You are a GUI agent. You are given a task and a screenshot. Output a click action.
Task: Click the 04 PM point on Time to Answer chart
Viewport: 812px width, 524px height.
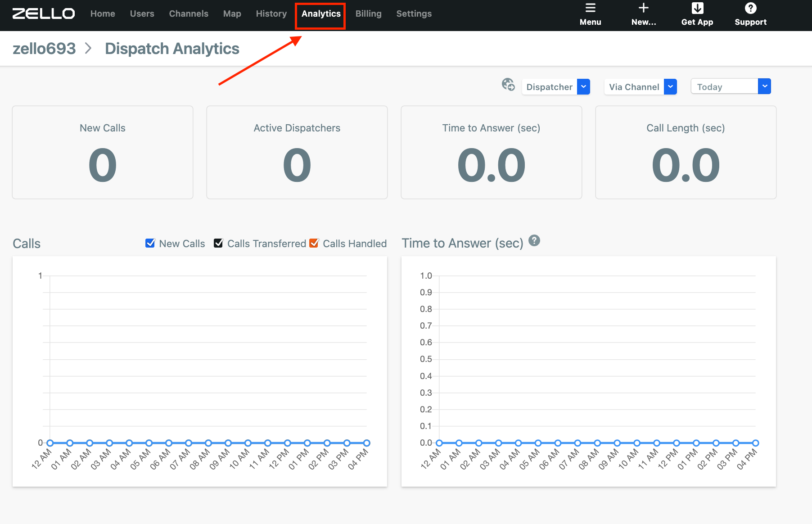pos(756,443)
